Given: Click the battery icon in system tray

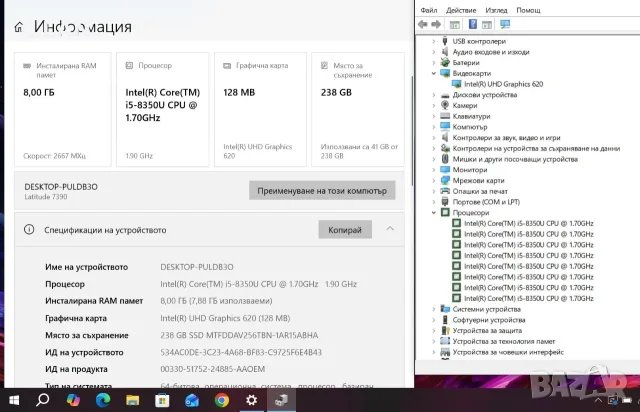Looking at the screenshot, I should click(x=627, y=400).
